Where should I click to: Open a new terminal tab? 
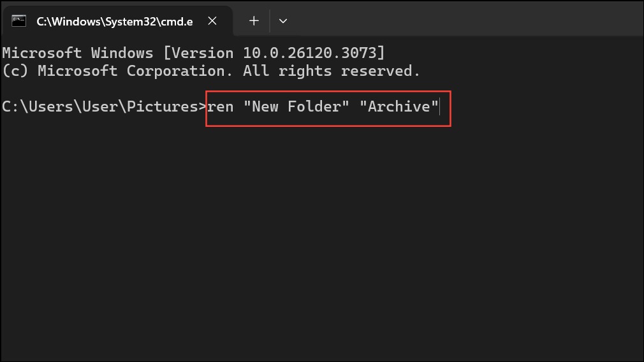pos(254,21)
